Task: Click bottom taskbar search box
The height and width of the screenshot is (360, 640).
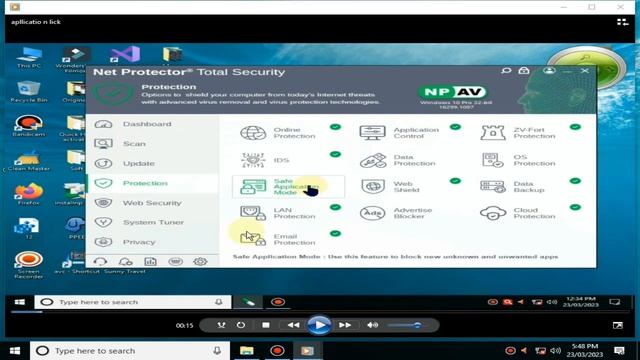Action: click(130, 351)
